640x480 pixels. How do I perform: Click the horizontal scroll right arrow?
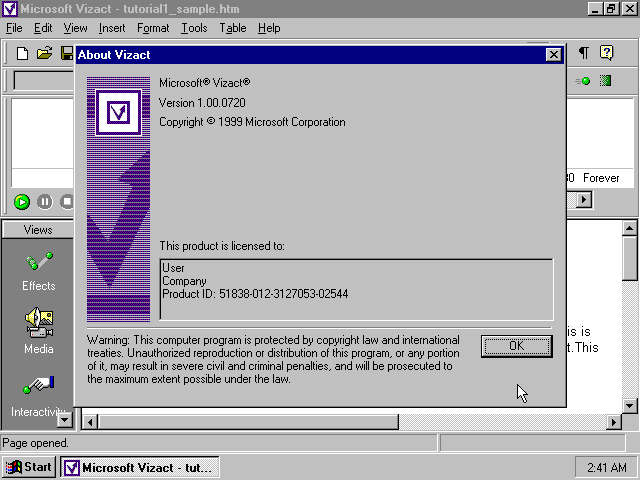[x=613, y=422]
